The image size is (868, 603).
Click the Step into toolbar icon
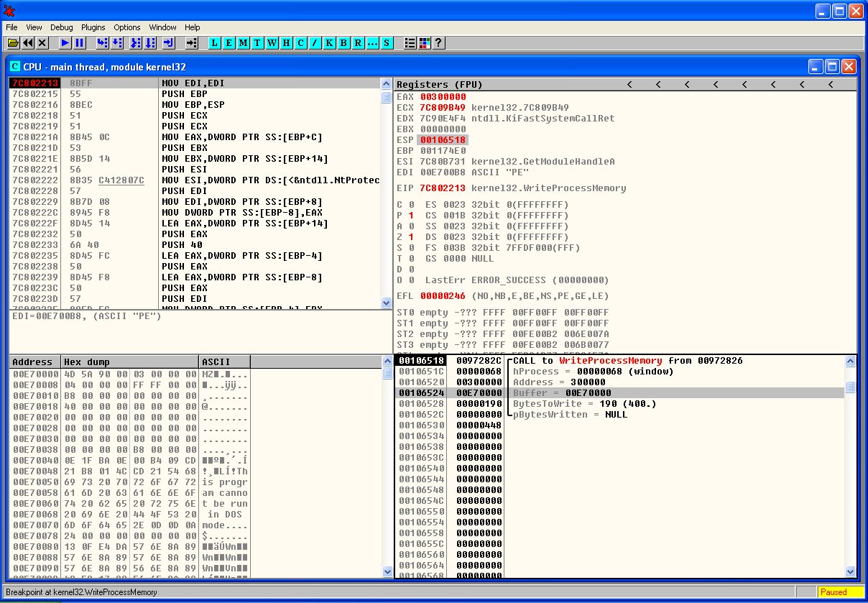(x=102, y=43)
